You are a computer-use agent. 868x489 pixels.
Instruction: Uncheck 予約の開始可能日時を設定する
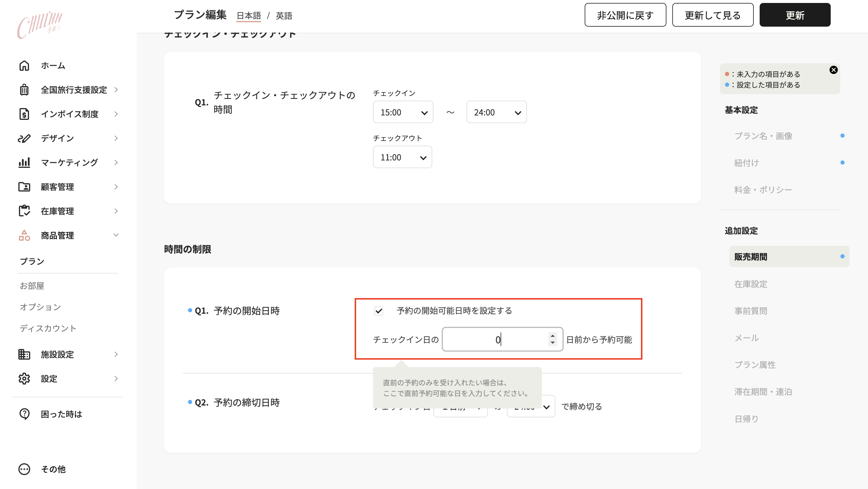(x=378, y=311)
